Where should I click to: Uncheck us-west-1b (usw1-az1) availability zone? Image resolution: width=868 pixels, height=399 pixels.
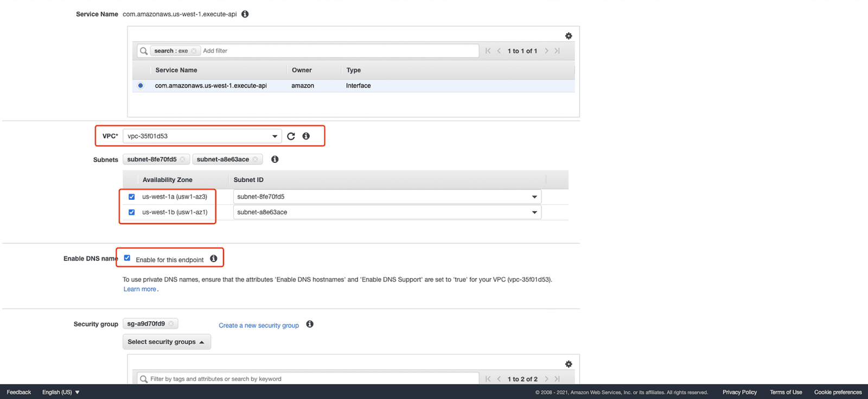pos(131,212)
